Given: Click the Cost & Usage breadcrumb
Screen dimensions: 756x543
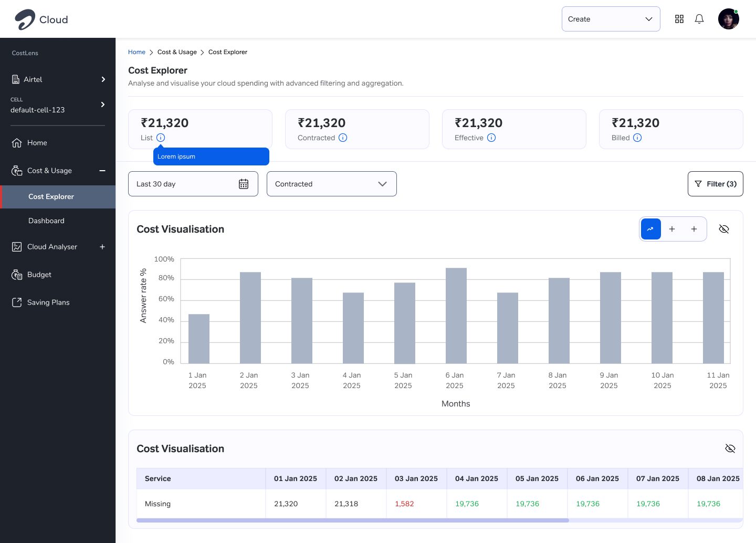Looking at the screenshot, I should tap(177, 52).
